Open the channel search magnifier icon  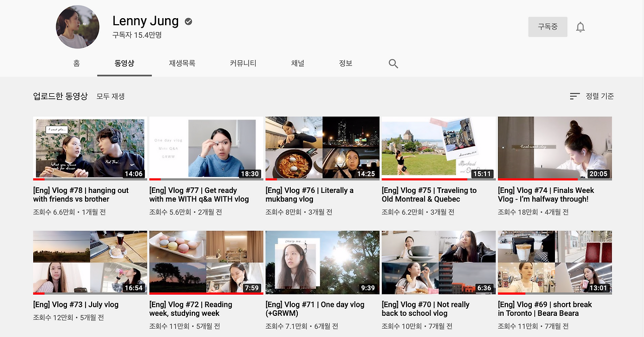tap(393, 64)
